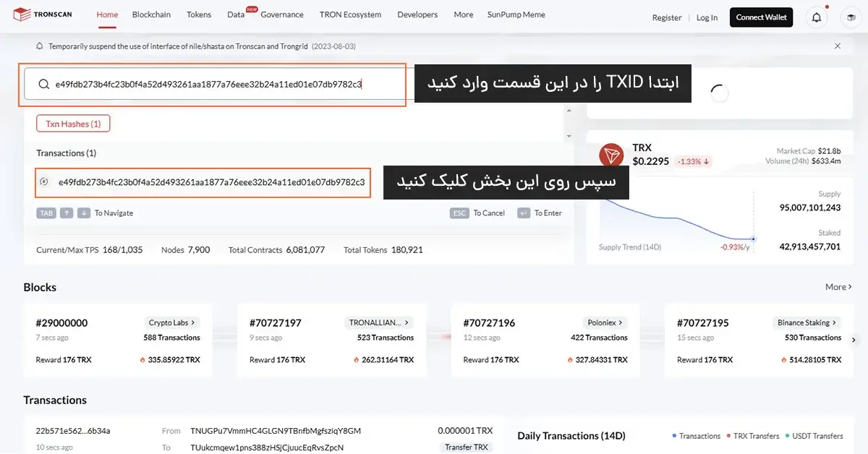The image size is (868, 454).
Task: Dismiss the announcement banner with the X
Action: (x=838, y=46)
